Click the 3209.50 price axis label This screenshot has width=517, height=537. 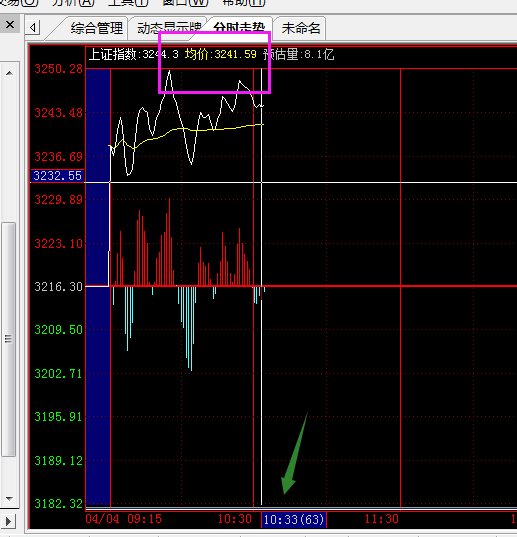pyautogui.click(x=59, y=330)
